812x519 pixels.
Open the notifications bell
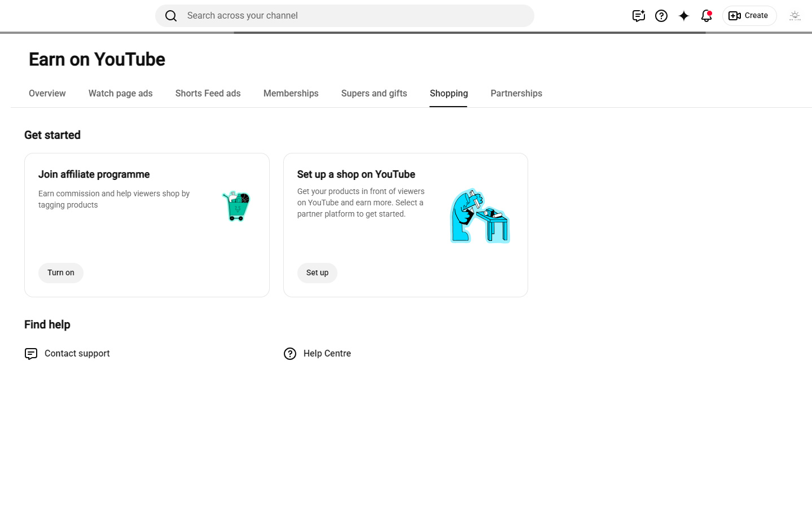pos(706,16)
